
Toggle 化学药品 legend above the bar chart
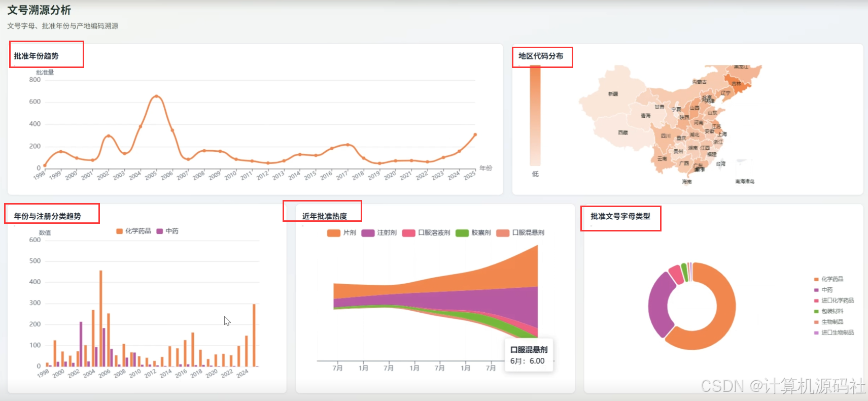point(134,231)
